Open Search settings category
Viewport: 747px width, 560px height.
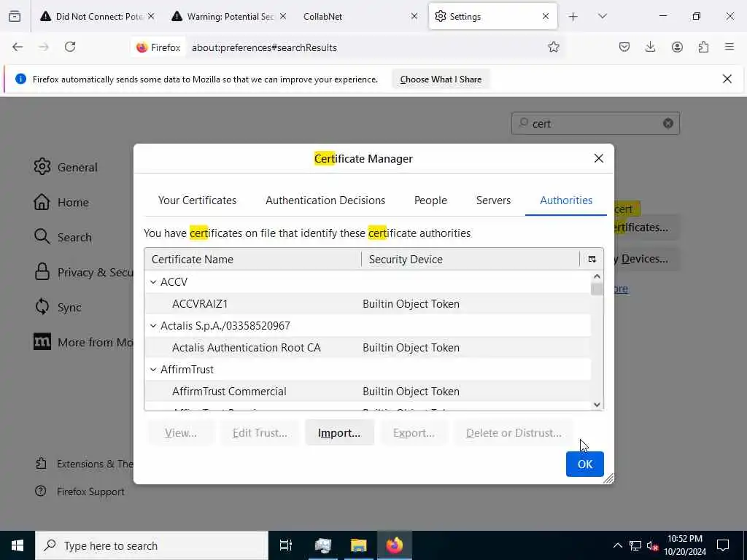63,237
